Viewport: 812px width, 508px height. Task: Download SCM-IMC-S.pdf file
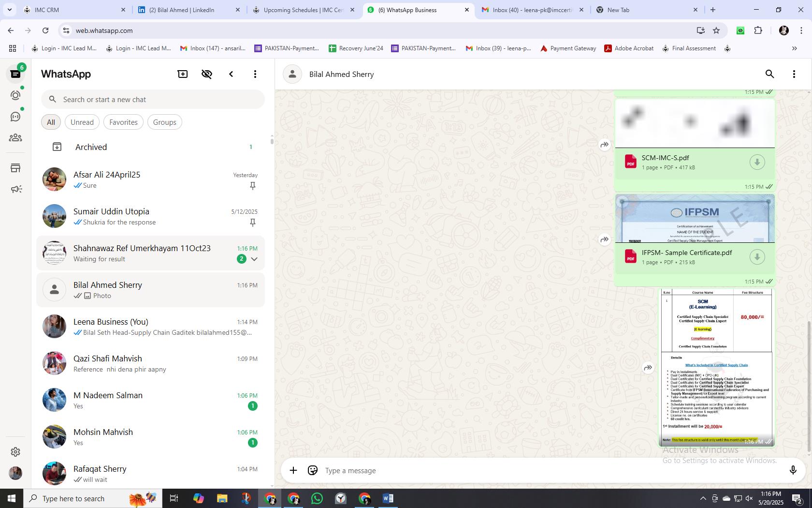click(x=757, y=162)
